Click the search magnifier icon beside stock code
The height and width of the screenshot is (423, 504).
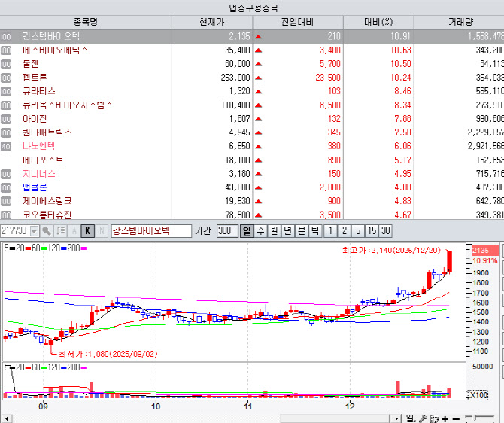coord(47,231)
